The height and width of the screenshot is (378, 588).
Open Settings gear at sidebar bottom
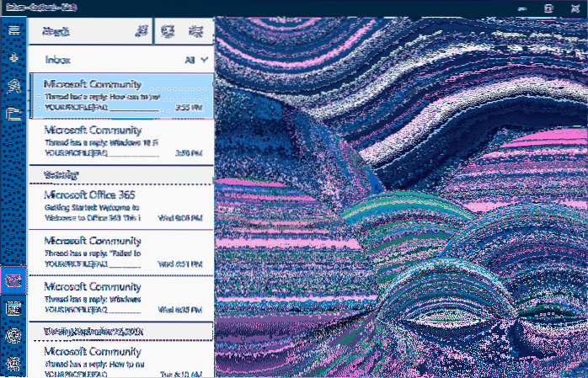coord(13,364)
